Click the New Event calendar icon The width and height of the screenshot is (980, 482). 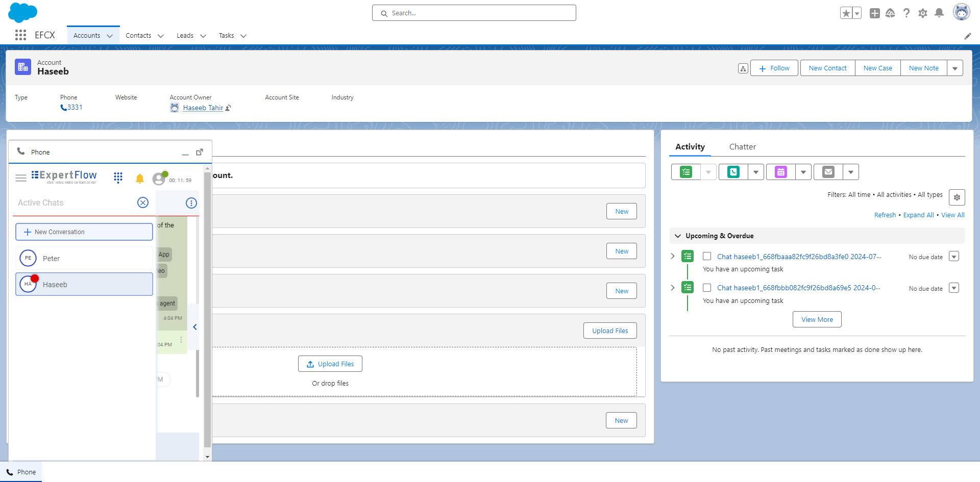781,172
